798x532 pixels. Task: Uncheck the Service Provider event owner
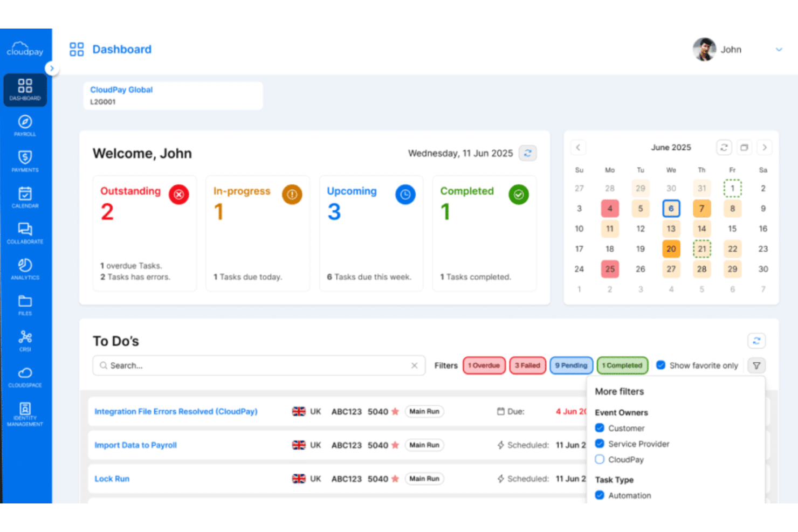coord(600,444)
